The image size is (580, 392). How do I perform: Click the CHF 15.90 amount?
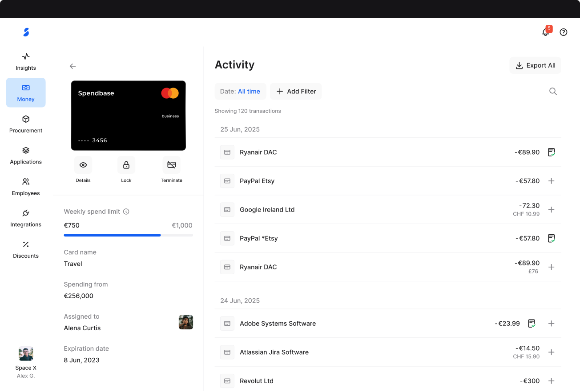pyautogui.click(x=526, y=356)
